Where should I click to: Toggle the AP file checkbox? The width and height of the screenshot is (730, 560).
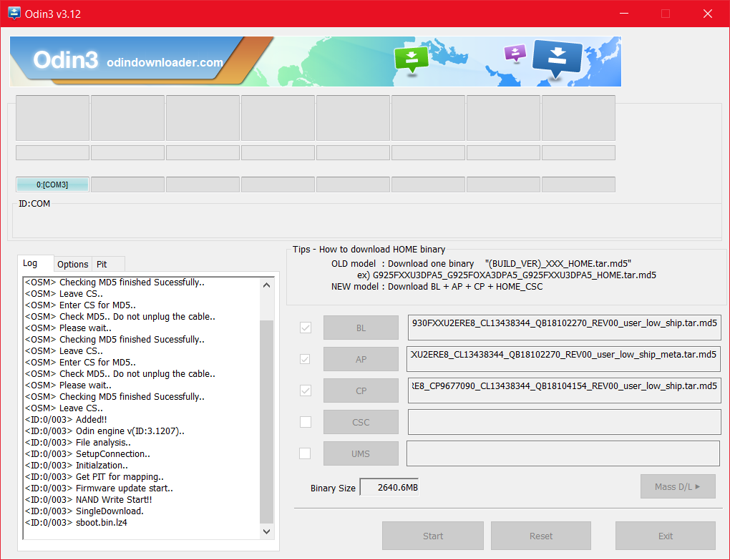(x=306, y=359)
